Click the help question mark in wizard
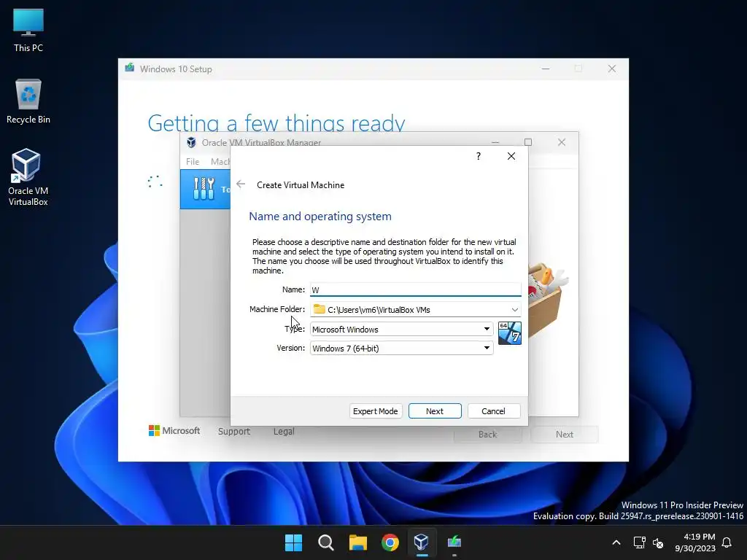 coord(479,156)
